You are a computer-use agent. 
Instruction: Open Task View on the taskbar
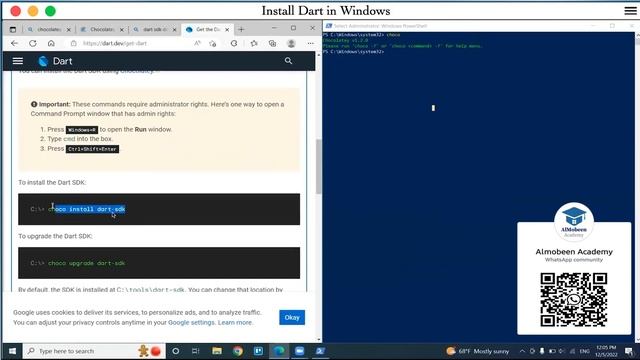(x=196, y=351)
